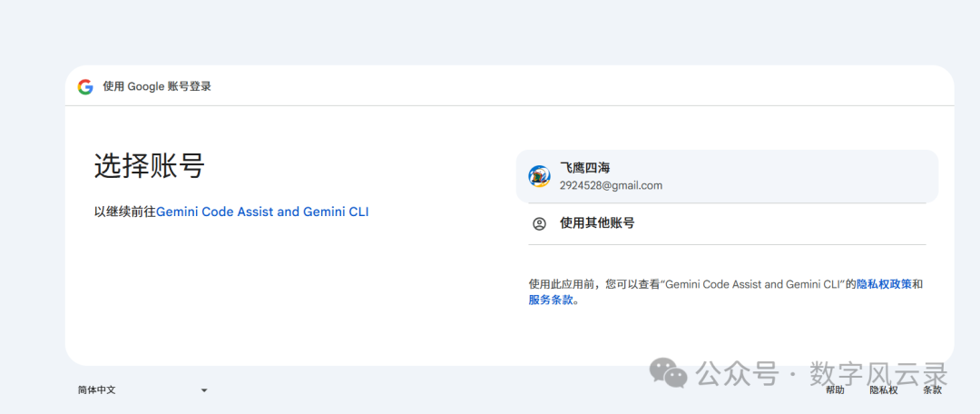980x414 pixels.
Task: Click the Google logo icon
Action: tap(85, 87)
